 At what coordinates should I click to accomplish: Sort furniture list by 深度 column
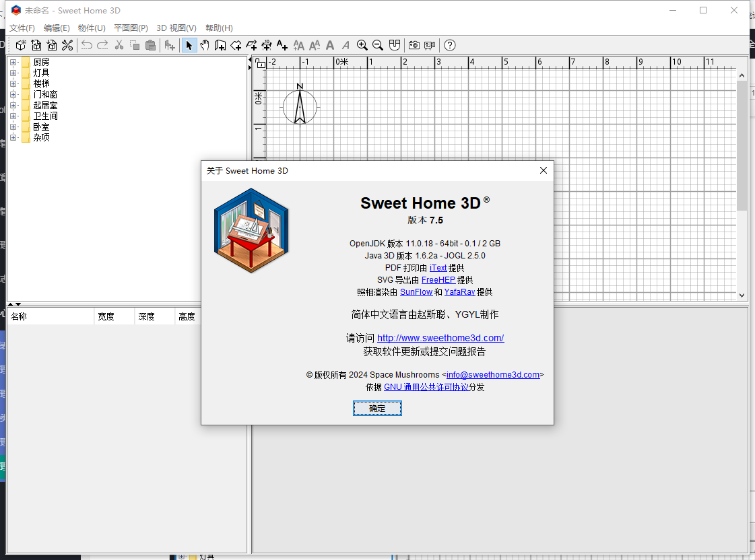(155, 316)
